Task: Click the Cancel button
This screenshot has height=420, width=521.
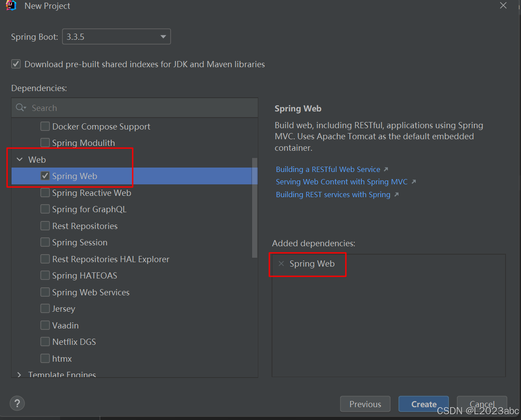Action: pos(482,404)
